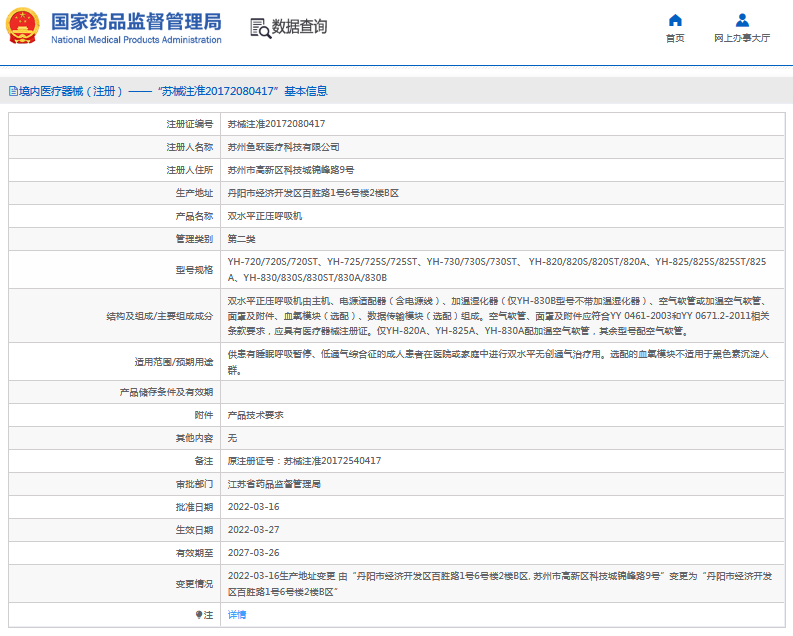Open 网上办事大厅 user icon
Screen dimensions: 793x636
tap(742, 20)
